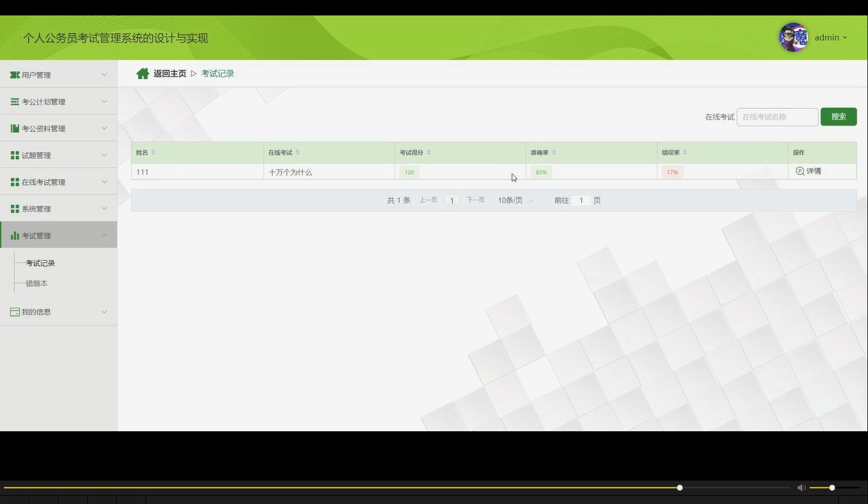
Task: Click the green home icon
Action: coord(143,73)
